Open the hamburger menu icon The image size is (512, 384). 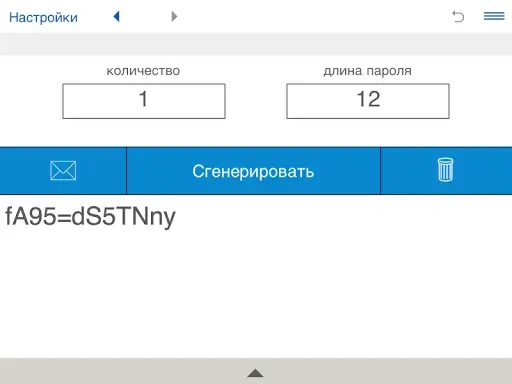[494, 16]
